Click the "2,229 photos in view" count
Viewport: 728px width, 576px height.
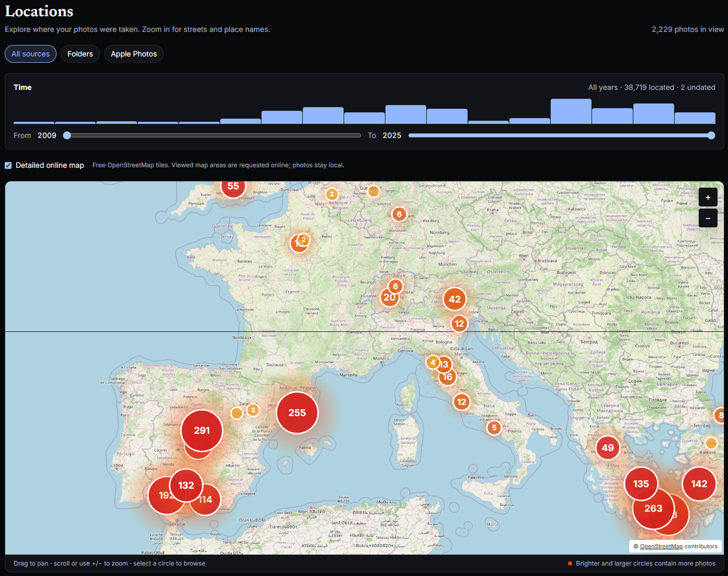tap(688, 29)
